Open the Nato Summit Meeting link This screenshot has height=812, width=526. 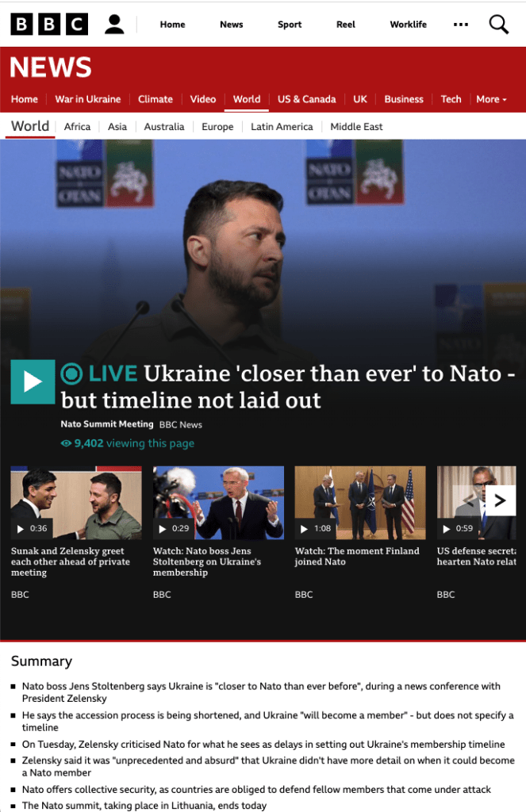(x=107, y=424)
